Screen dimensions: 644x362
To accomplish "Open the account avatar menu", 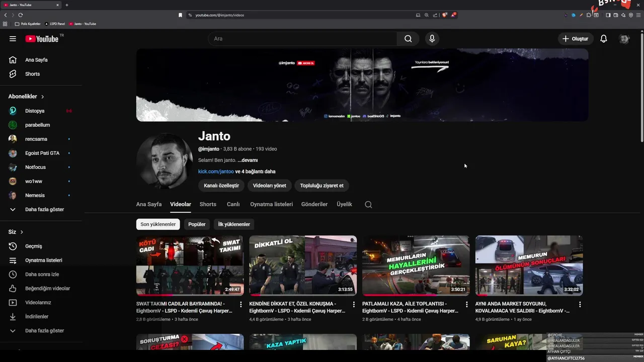I will (624, 39).
